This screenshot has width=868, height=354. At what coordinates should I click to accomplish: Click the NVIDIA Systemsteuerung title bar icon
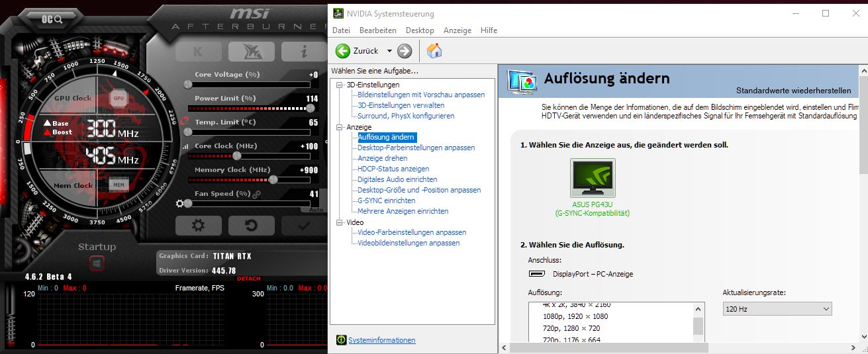point(338,13)
